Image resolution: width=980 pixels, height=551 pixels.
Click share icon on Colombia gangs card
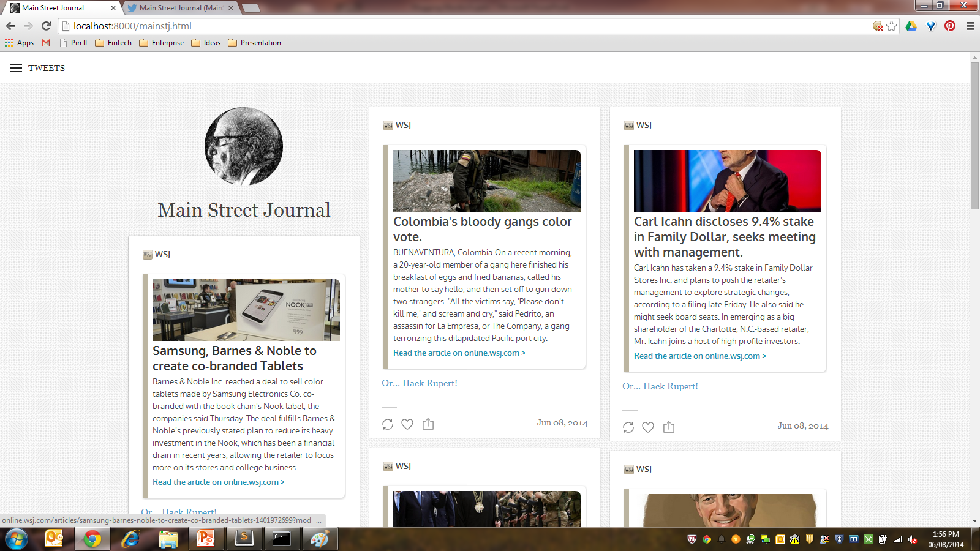428,424
